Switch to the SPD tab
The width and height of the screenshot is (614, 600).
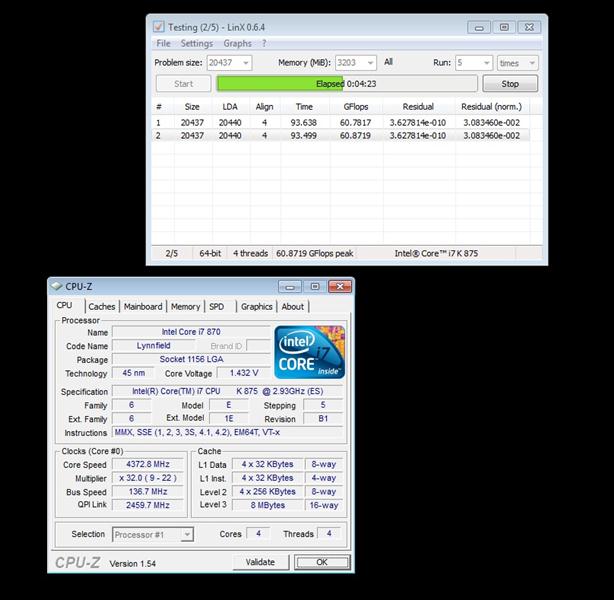click(x=216, y=307)
